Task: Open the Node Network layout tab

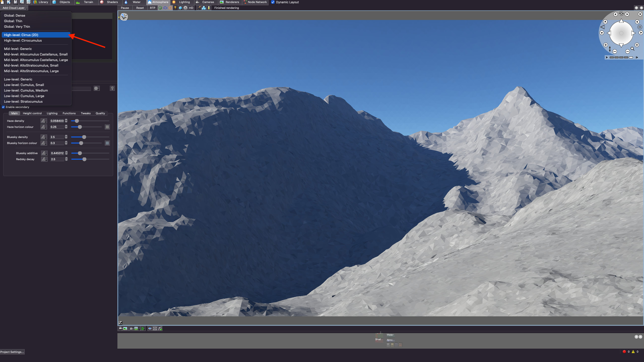Action: [x=255, y=2]
